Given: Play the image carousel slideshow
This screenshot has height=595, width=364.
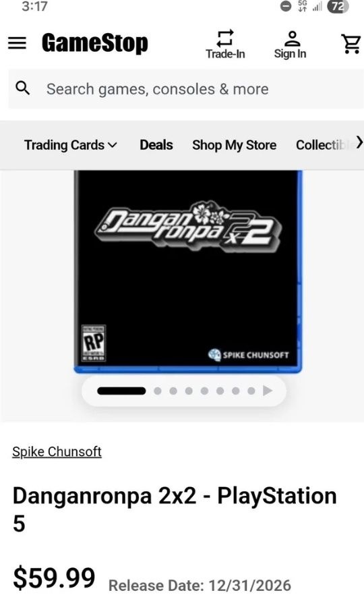Looking at the screenshot, I should pyautogui.click(x=268, y=391).
